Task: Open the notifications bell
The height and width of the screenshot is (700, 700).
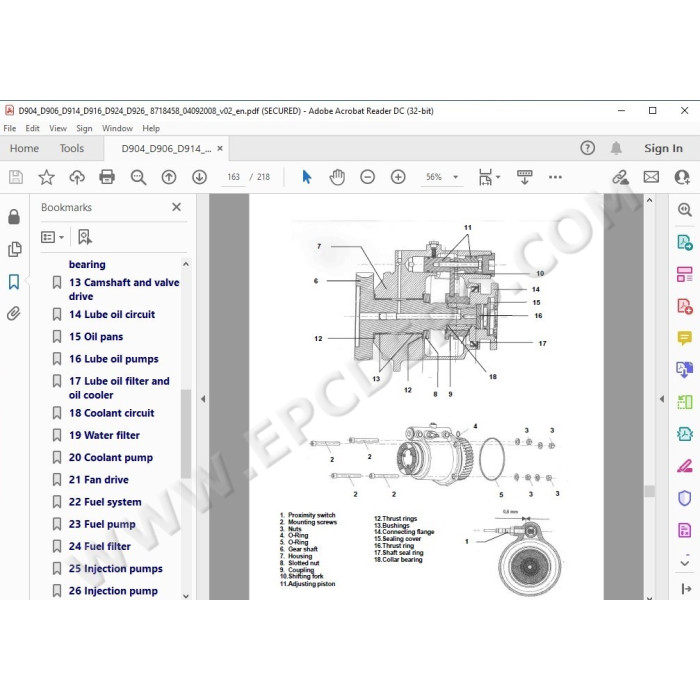Action: (x=616, y=148)
